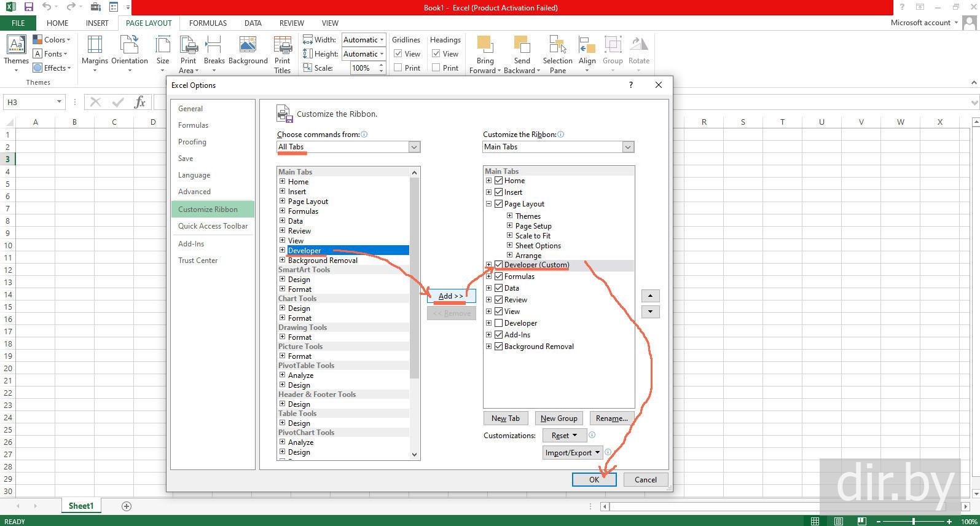
Task: Click the Print Titles icon
Action: coord(282,45)
